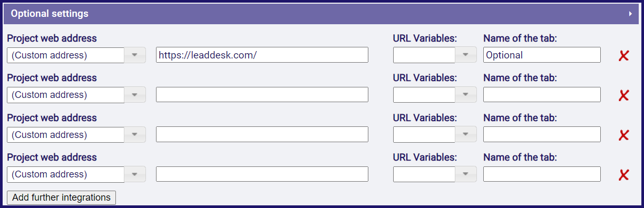Remove the second integration row via red X

(624, 95)
